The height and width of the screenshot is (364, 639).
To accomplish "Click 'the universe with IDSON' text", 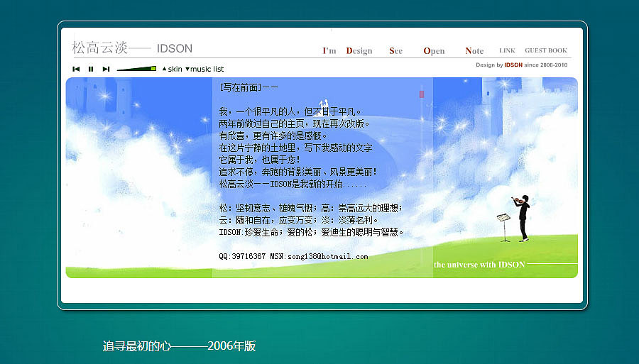I will click(479, 265).
